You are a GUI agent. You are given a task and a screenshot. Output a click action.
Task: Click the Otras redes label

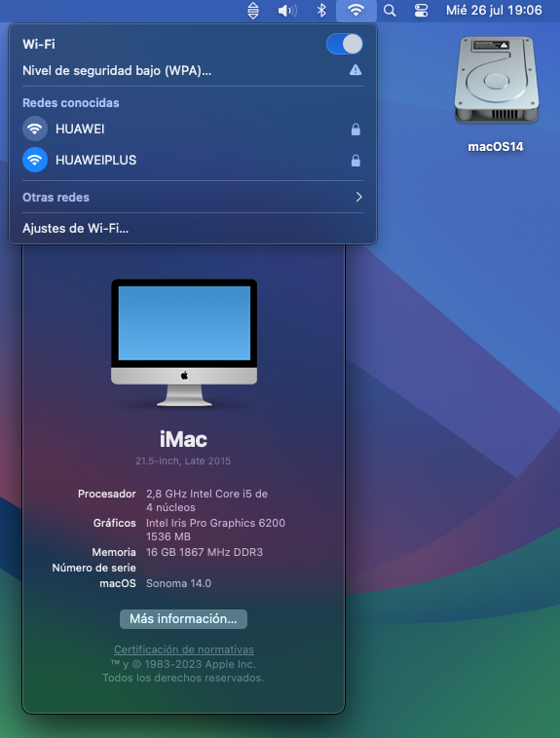click(56, 198)
